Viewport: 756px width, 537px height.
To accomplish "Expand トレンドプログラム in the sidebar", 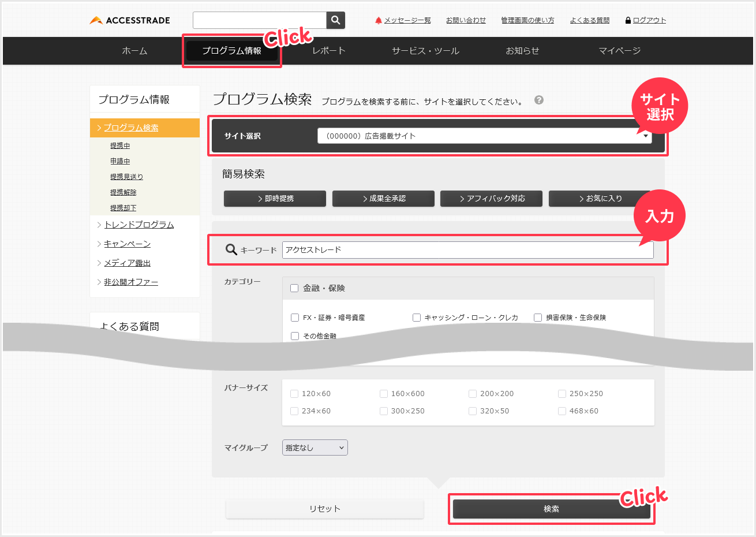I will (139, 225).
